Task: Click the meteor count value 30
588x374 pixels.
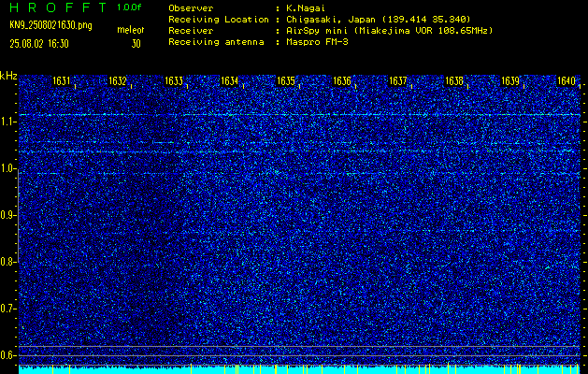Action: [136, 44]
